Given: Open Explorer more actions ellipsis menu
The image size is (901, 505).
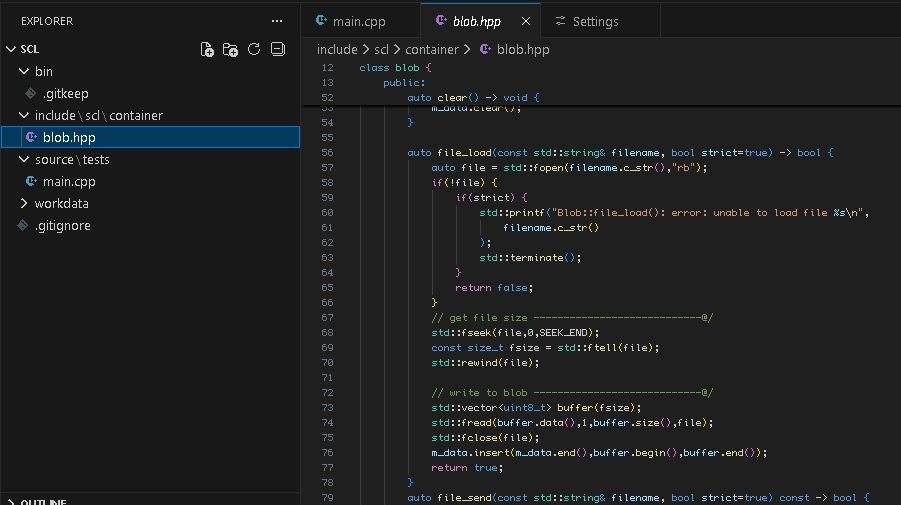Looking at the screenshot, I should (x=277, y=21).
